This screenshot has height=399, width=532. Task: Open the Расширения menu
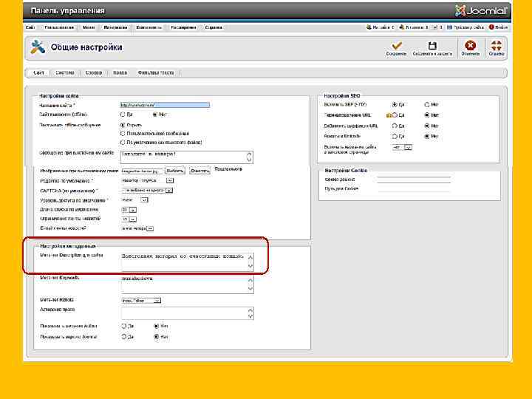click(x=183, y=27)
